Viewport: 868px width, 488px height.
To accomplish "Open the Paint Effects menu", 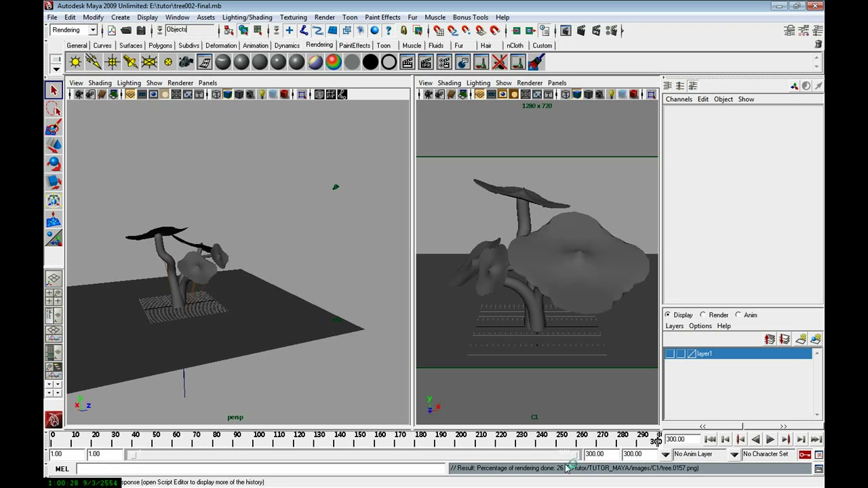I will [x=382, y=17].
